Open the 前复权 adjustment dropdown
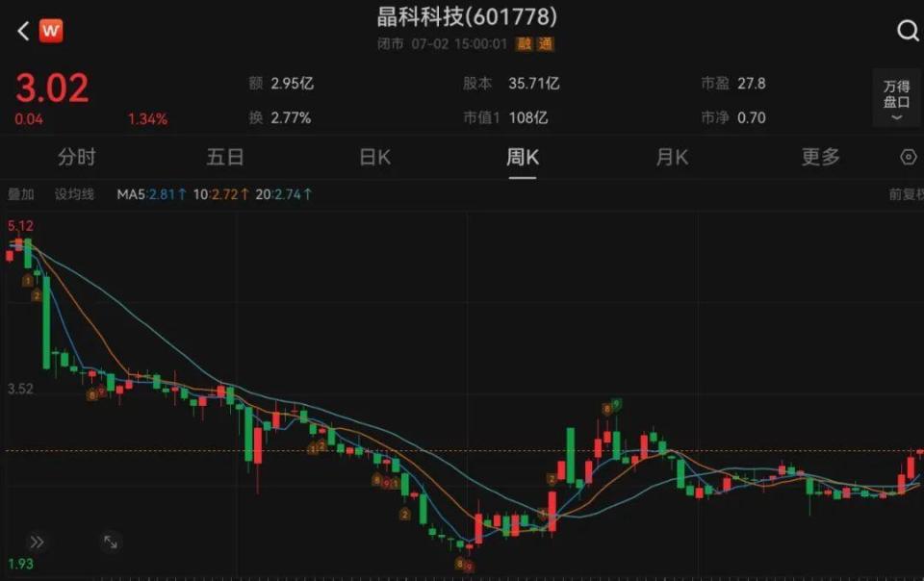924x581 pixels. 907,194
